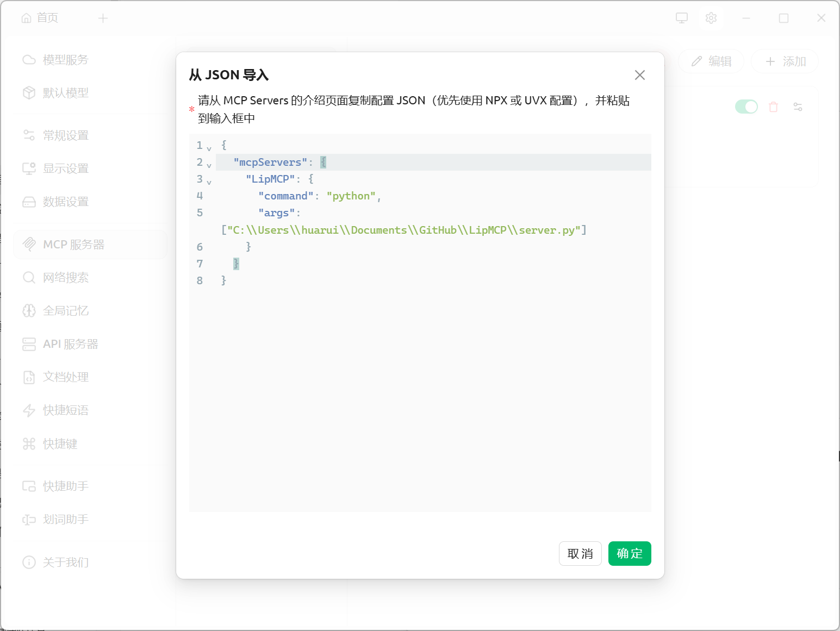840x631 pixels.
Task: Click the sliders icon beside 常规设置
Action: pyautogui.click(x=29, y=135)
